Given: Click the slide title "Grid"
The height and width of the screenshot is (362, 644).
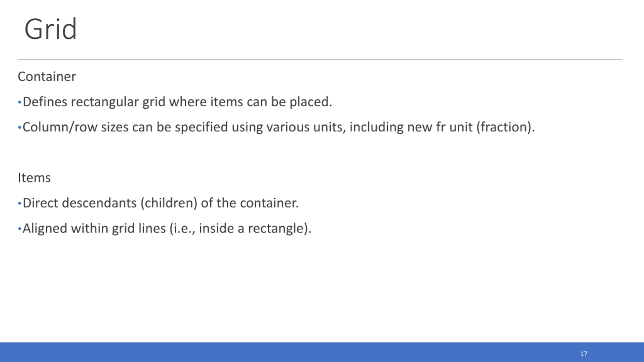Looking at the screenshot, I should point(50,29).
